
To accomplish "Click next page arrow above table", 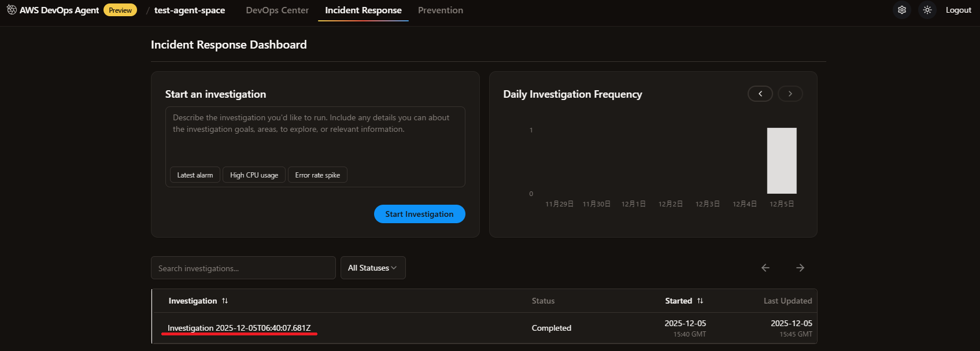I will (x=800, y=268).
